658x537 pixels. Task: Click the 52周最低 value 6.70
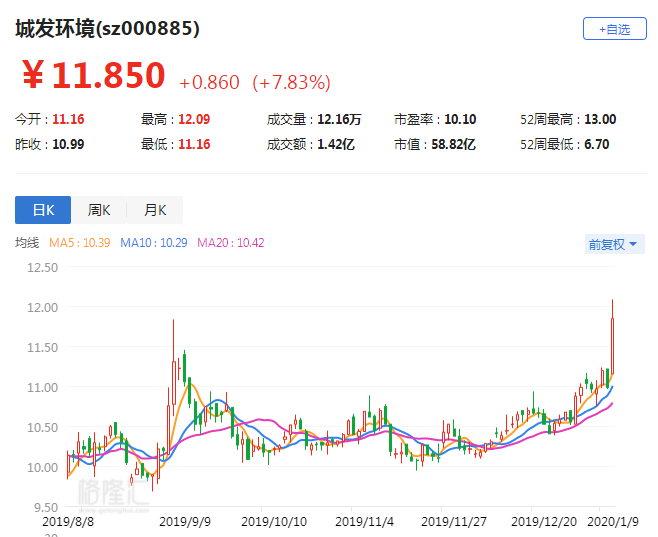[596, 144]
